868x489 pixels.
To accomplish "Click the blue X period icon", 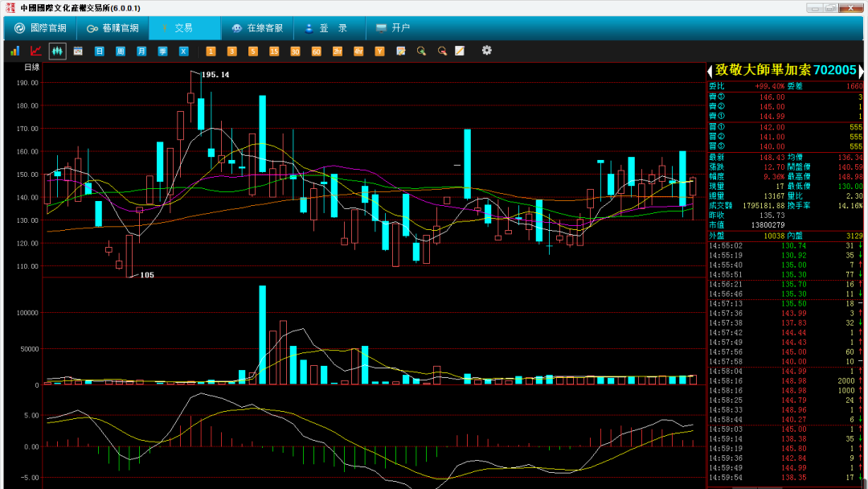I will pos(183,51).
